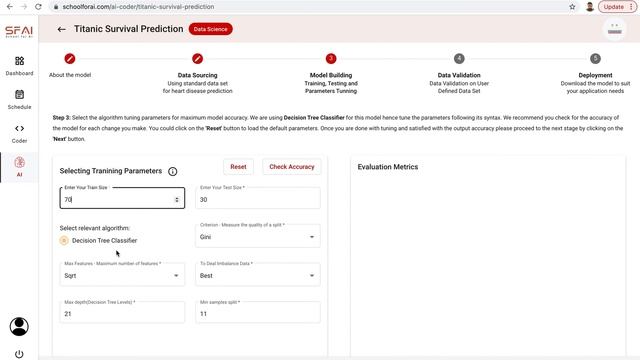Click the lock icon in address bar

pos(56,7)
